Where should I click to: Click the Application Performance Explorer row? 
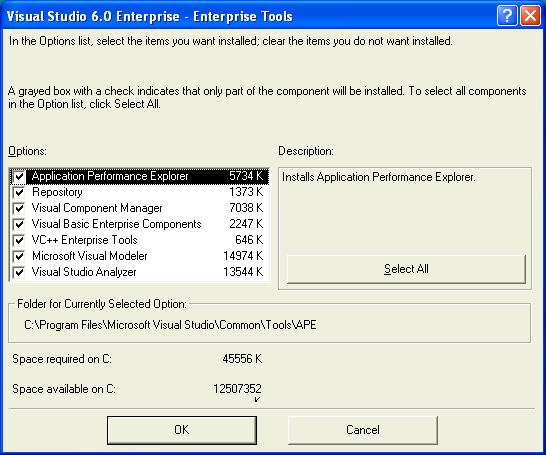[x=139, y=176]
